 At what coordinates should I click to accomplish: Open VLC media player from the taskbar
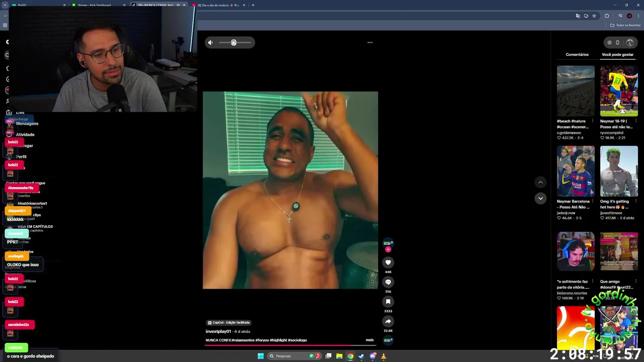click(383, 356)
